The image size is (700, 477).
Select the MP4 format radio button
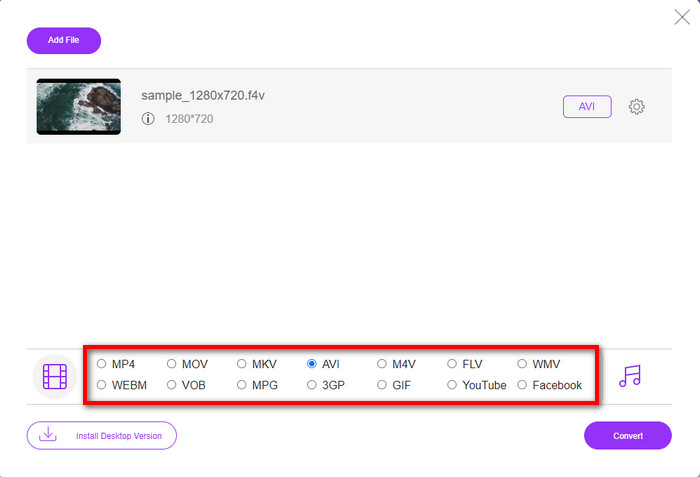[x=101, y=364]
